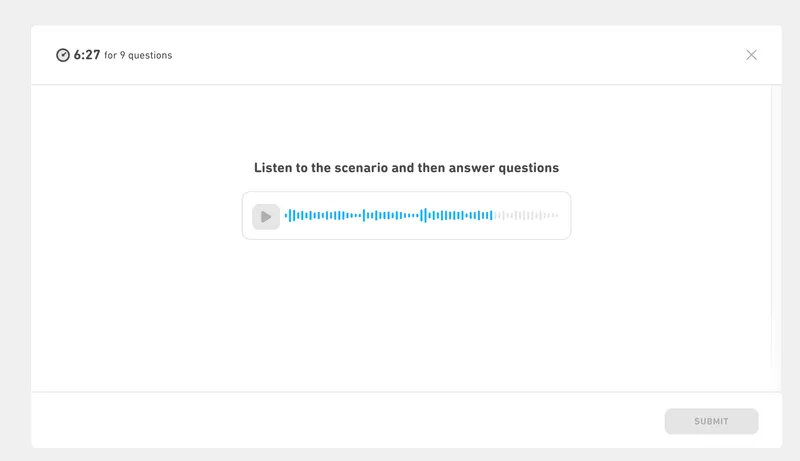Click the word "questions" in the heading

click(x=529, y=168)
